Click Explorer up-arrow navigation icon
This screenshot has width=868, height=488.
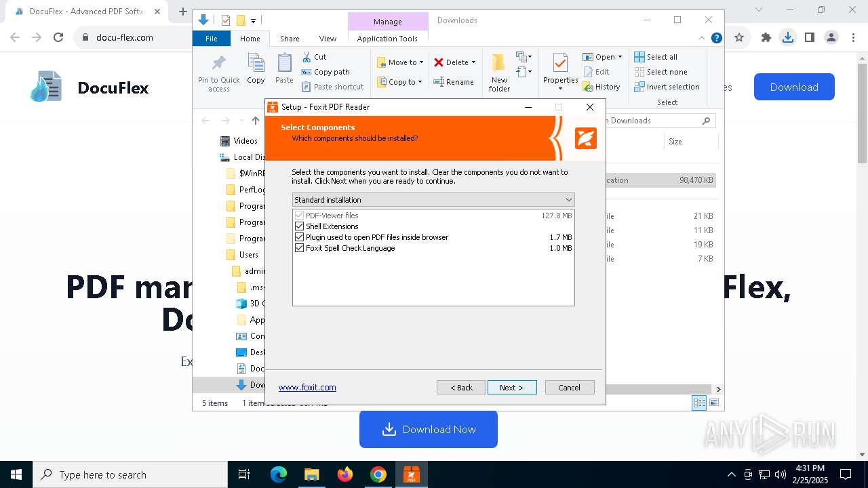255,121
